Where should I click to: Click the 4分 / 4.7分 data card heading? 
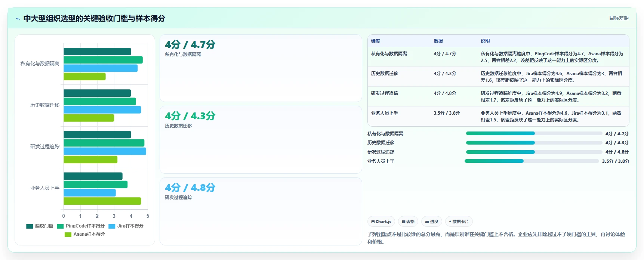[x=190, y=44]
